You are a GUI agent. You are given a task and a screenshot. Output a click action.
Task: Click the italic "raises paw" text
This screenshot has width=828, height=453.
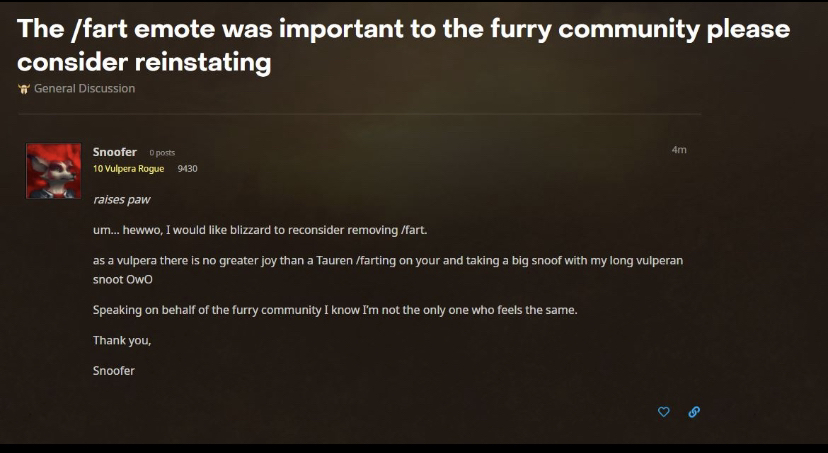122,200
